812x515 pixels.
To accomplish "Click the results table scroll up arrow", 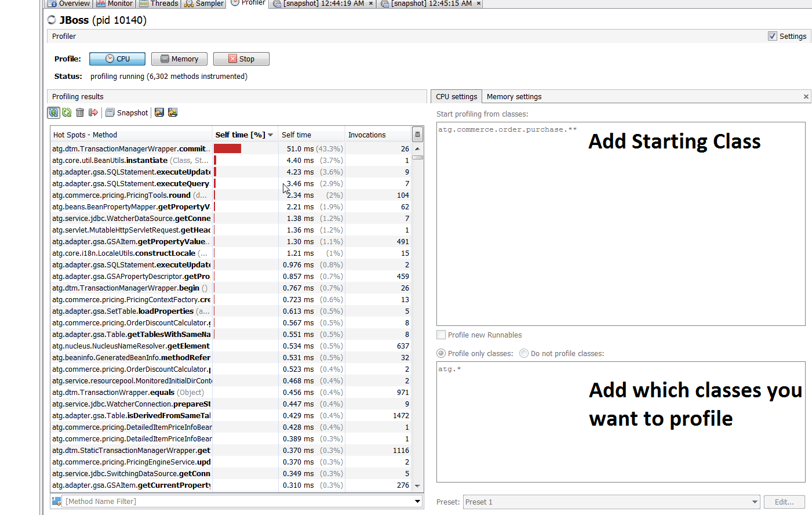I will pyautogui.click(x=417, y=148).
